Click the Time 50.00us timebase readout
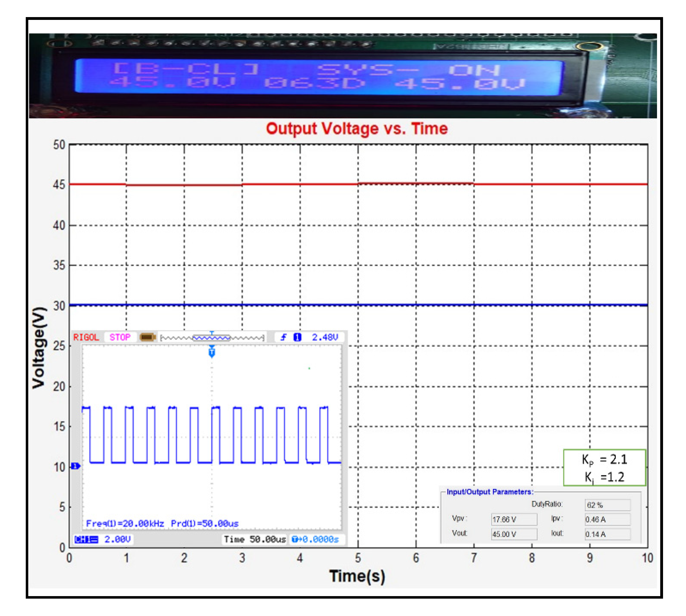 [255, 539]
